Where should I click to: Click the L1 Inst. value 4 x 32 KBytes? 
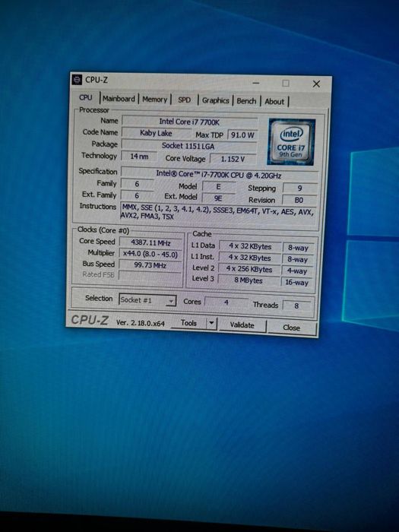[250, 258]
